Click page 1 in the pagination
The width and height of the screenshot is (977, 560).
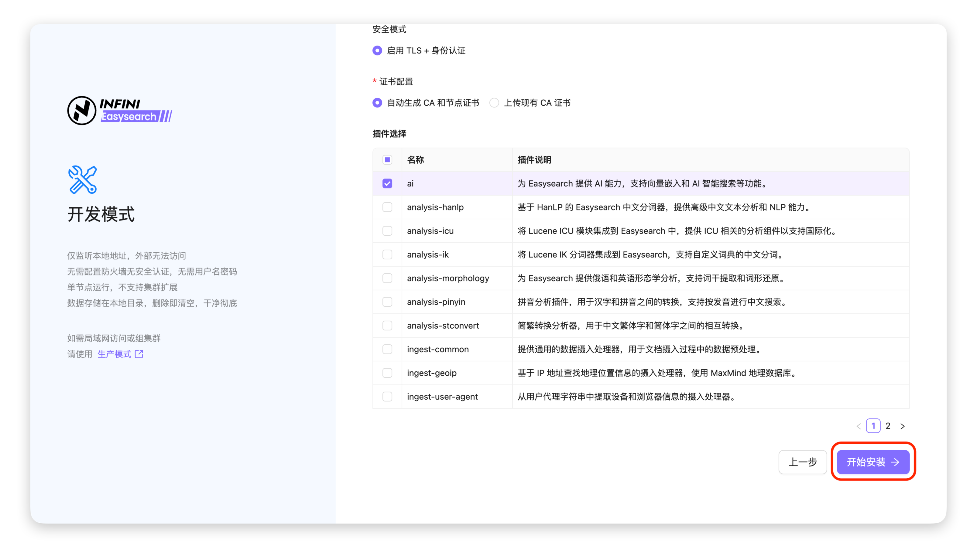point(873,426)
